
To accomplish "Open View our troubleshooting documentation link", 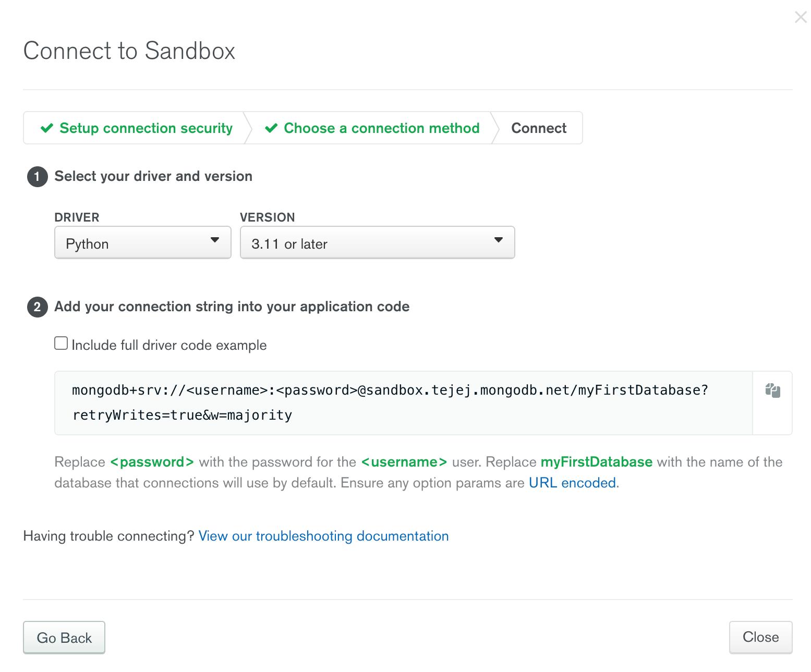I will pos(323,536).
